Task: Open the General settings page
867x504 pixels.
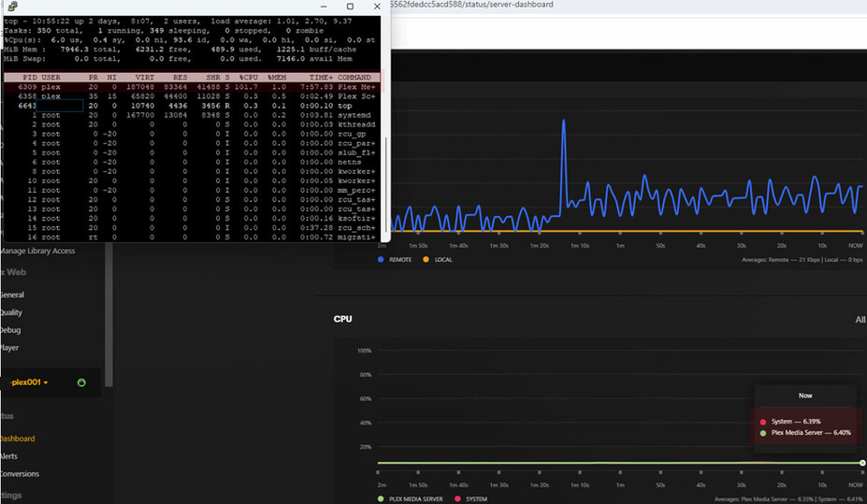Action: [x=12, y=295]
